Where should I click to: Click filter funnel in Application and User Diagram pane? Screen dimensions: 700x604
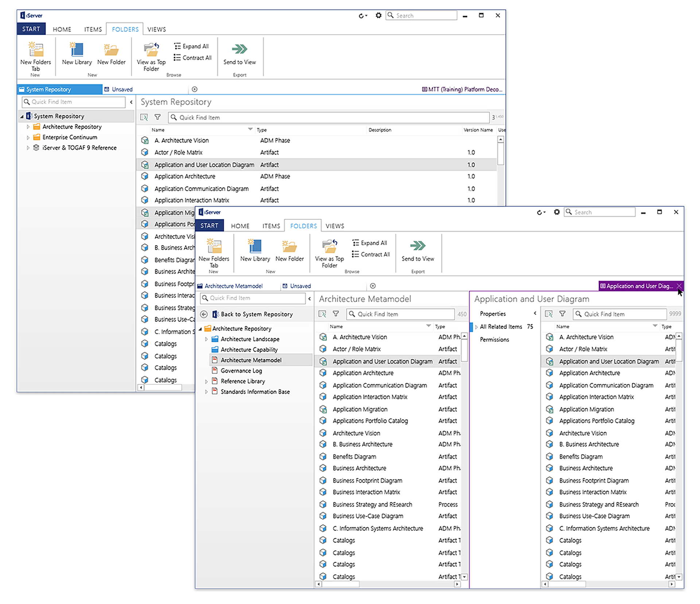(563, 314)
